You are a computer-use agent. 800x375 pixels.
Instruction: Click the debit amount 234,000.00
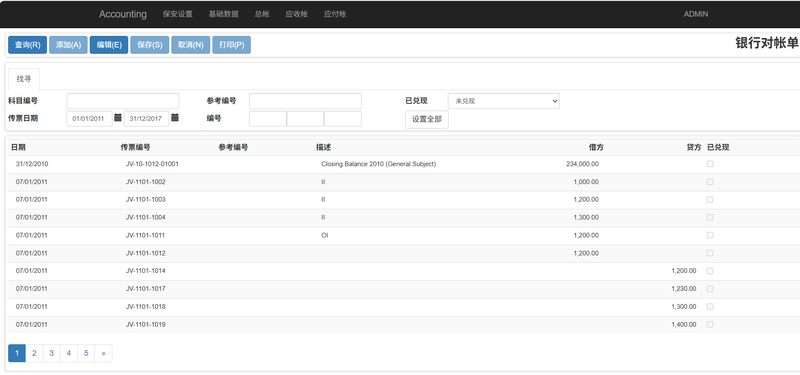click(583, 164)
